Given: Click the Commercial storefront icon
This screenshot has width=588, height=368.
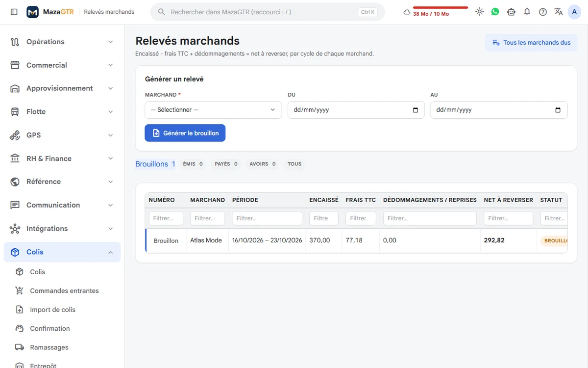Looking at the screenshot, I should (x=15, y=65).
